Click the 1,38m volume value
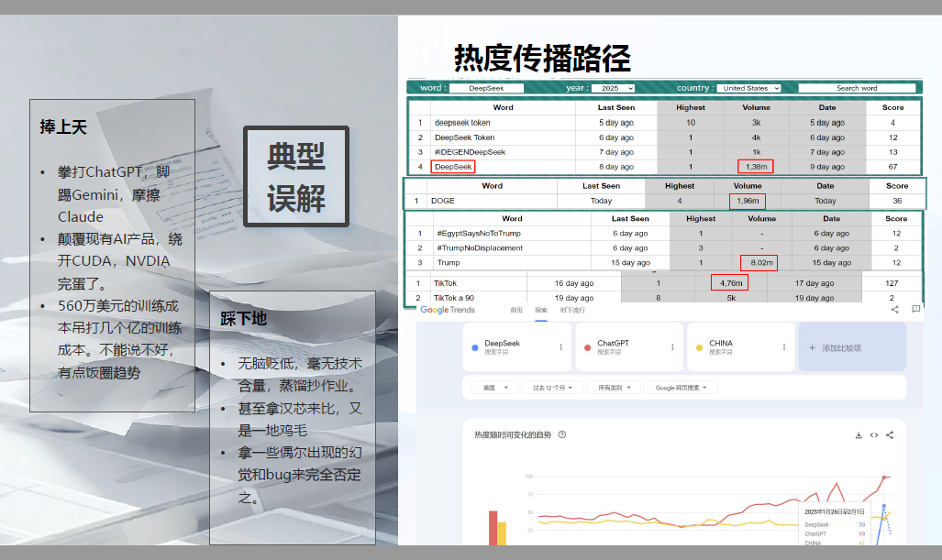This screenshot has height=560, width=942. [x=756, y=167]
